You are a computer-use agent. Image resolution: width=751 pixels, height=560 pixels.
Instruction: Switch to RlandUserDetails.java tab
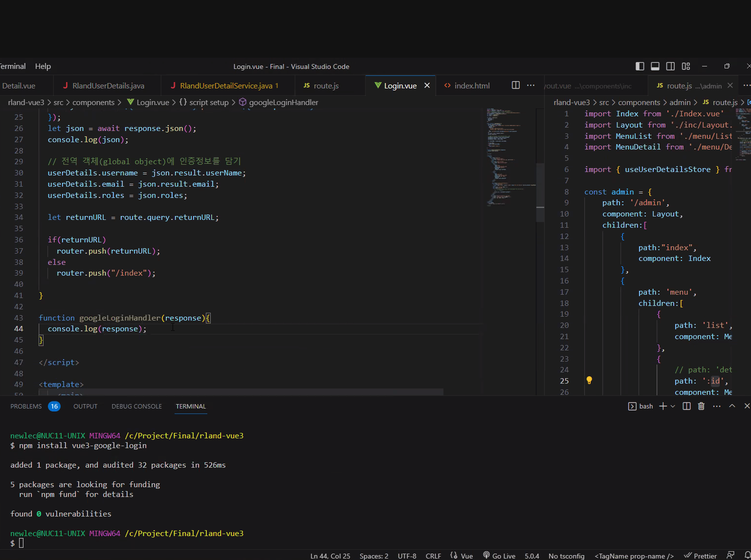[x=108, y=86]
